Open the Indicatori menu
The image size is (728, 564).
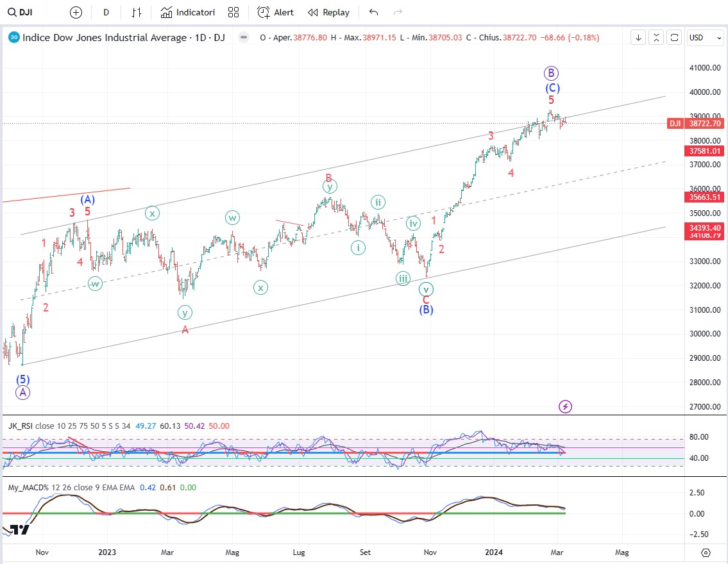[x=187, y=13]
